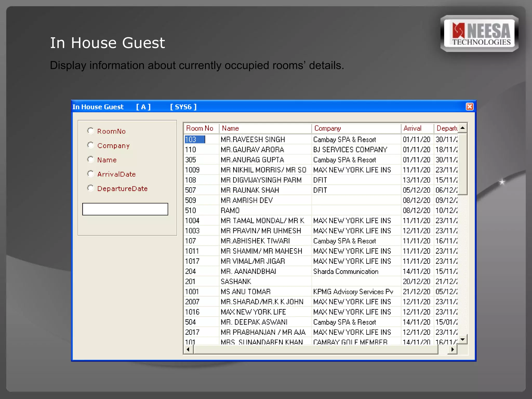
Task: Select room 509 row
Action: pos(321,200)
